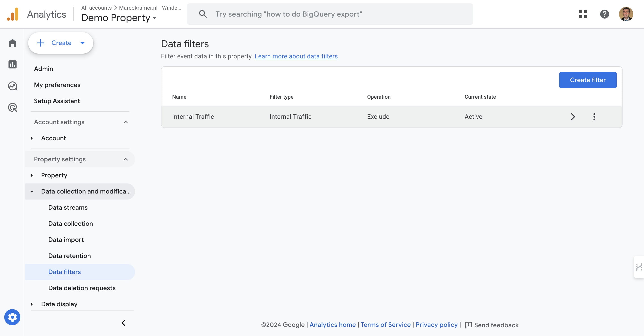Click the Internal Traffic filter type cell
Image resolution: width=644 pixels, height=336 pixels.
tap(290, 117)
